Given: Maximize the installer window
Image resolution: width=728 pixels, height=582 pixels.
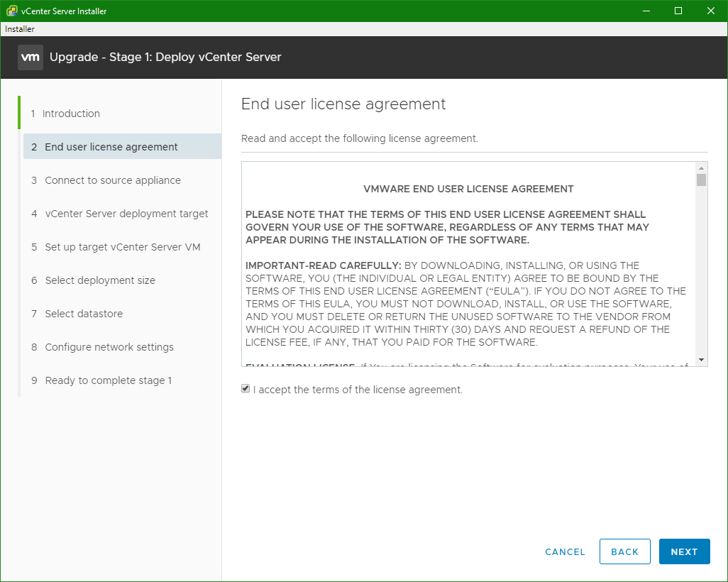Looking at the screenshot, I should coord(678,11).
